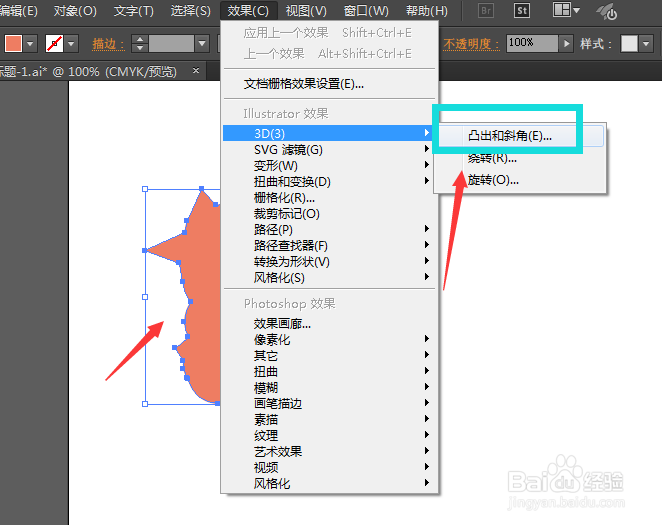Choose 凸出和斜角(E)... in 3D submenu
This screenshot has height=525, width=662.
520,136
